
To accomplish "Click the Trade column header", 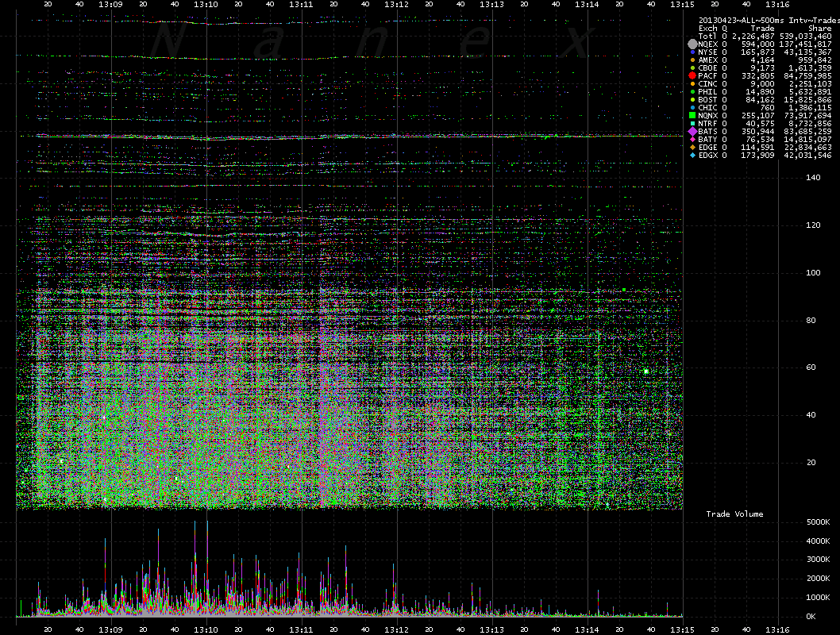I will [x=764, y=29].
